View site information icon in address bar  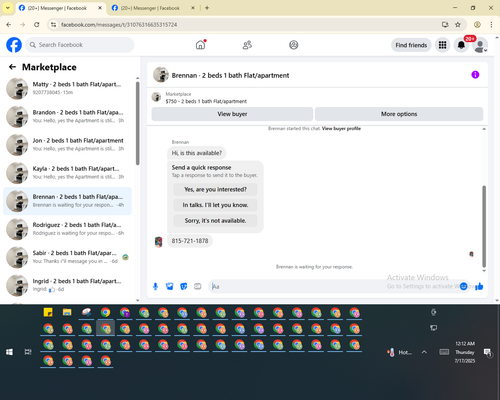tap(53, 25)
